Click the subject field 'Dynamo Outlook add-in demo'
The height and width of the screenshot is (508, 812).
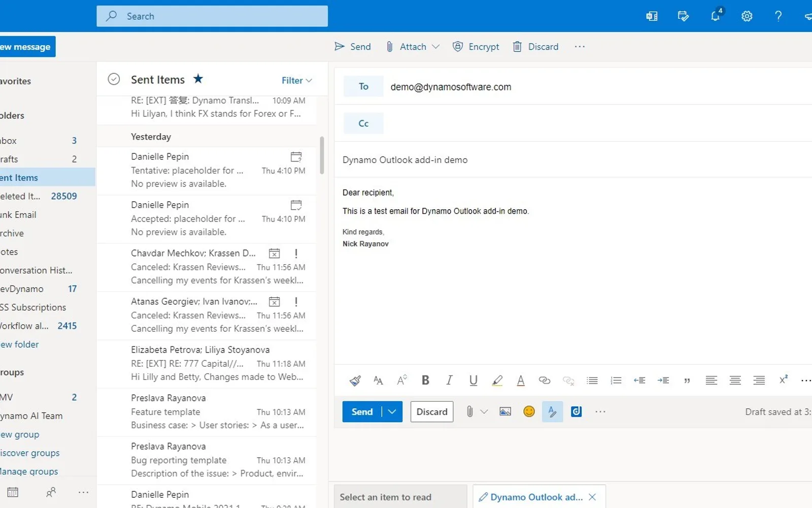coord(573,160)
